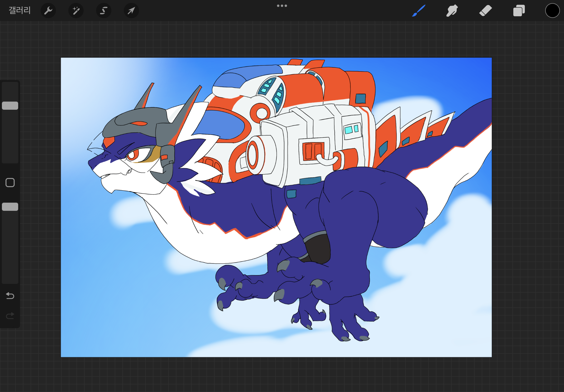Viewport: 564px width, 392px height.
Task: Open the Actions wrench menu
Action: tap(48, 11)
